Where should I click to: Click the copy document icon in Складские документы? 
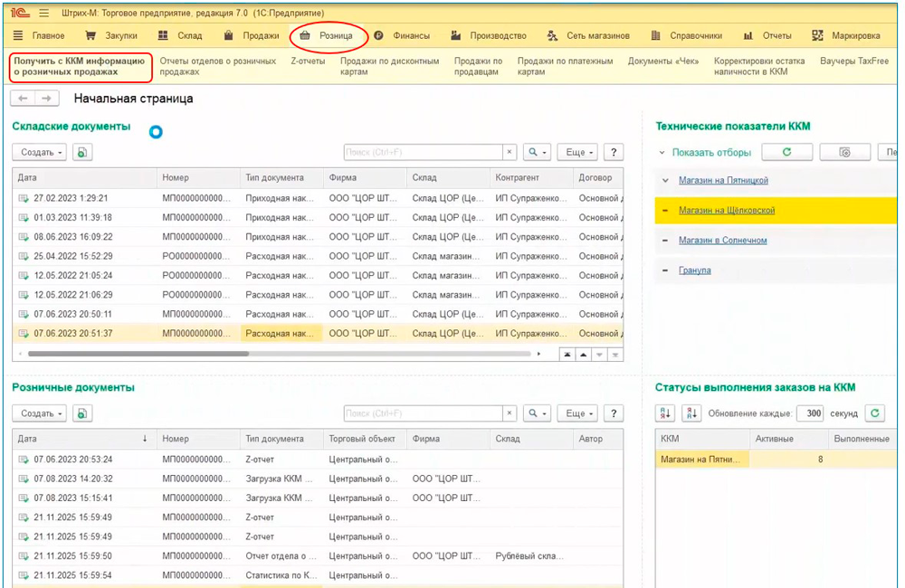pyautogui.click(x=82, y=153)
